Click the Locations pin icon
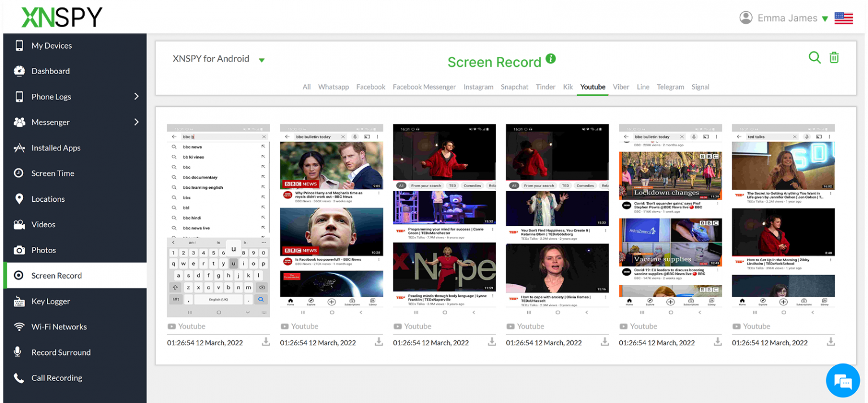Viewport: 868px width, 403px height. click(19, 198)
